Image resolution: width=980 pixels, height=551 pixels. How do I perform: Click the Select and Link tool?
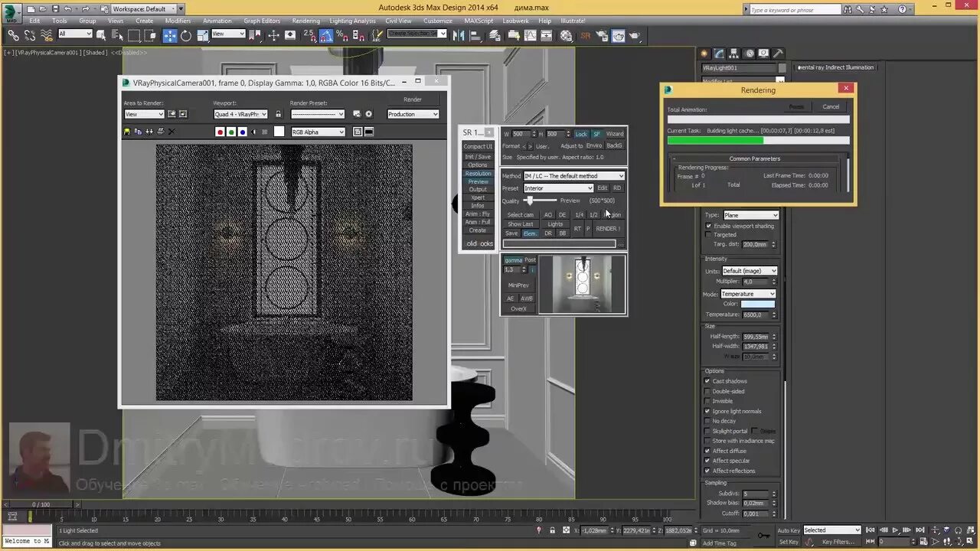tap(13, 35)
